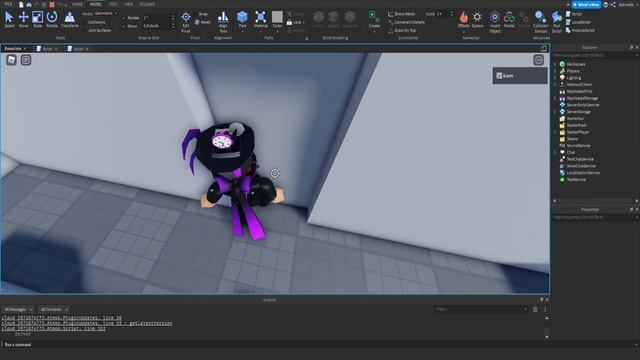Expand the ServerStorage node
Screen dimensions: 640x360
pos(555,111)
